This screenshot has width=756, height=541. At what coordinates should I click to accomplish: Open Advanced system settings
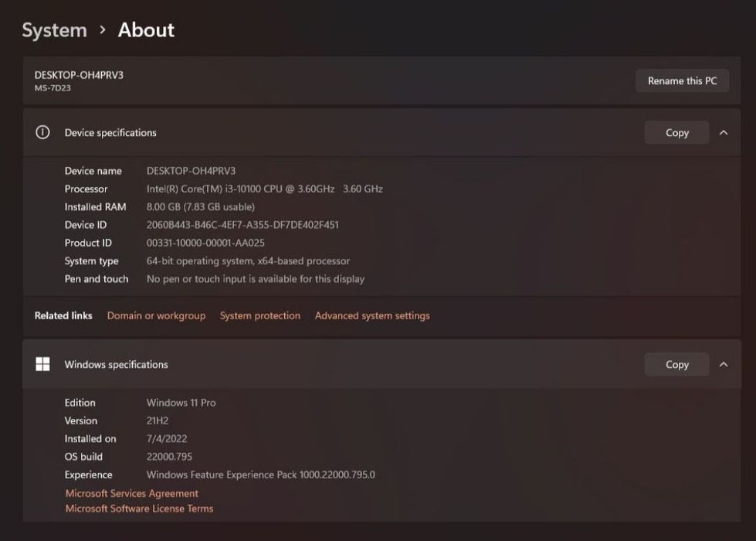372,315
